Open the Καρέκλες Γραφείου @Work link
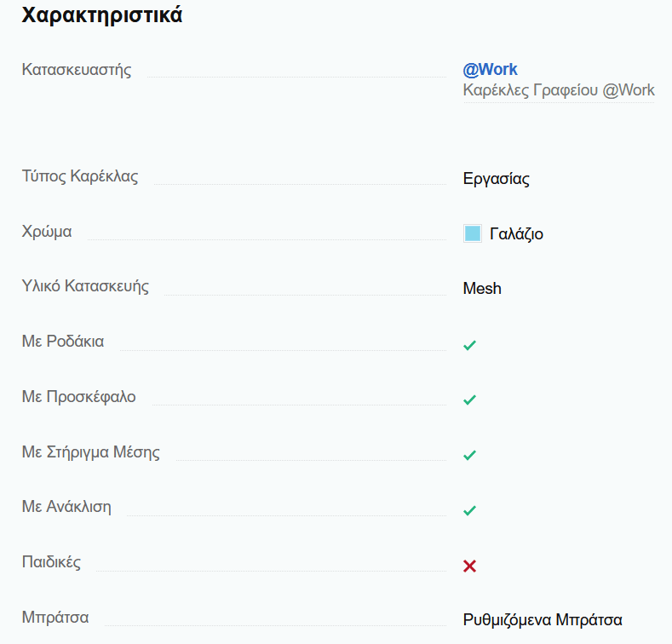This screenshot has height=644, width=672. (559, 90)
